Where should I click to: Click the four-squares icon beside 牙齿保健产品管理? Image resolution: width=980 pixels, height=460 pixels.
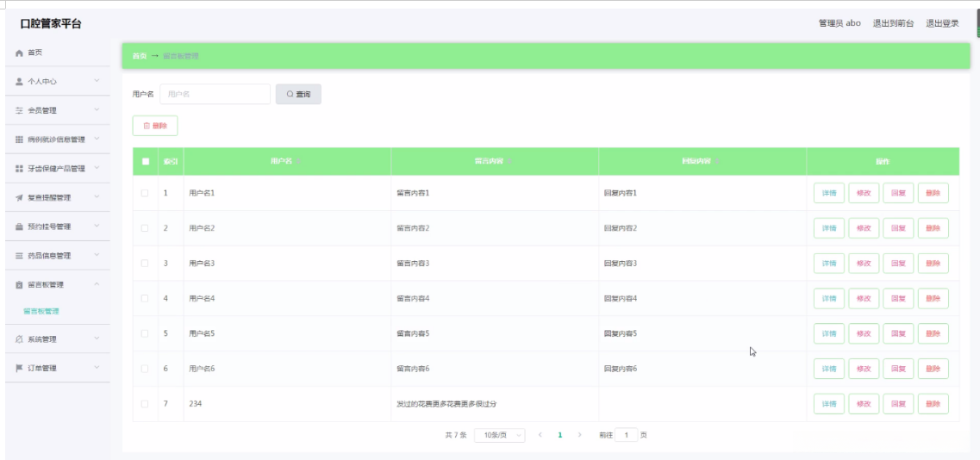[19, 169]
